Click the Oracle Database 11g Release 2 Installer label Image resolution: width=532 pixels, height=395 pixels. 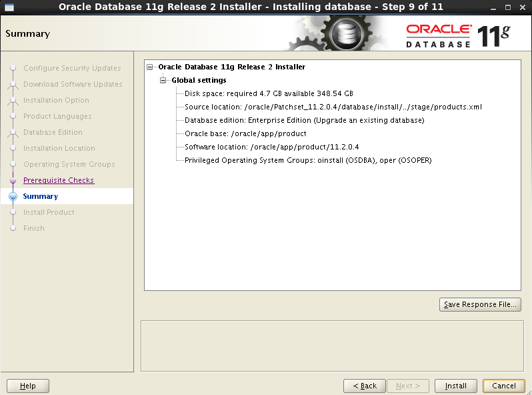click(x=232, y=67)
